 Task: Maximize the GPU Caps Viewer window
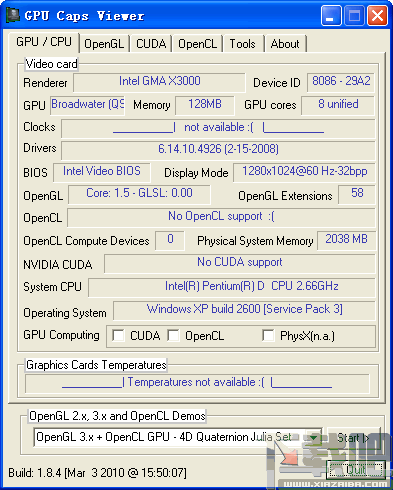[354, 16]
